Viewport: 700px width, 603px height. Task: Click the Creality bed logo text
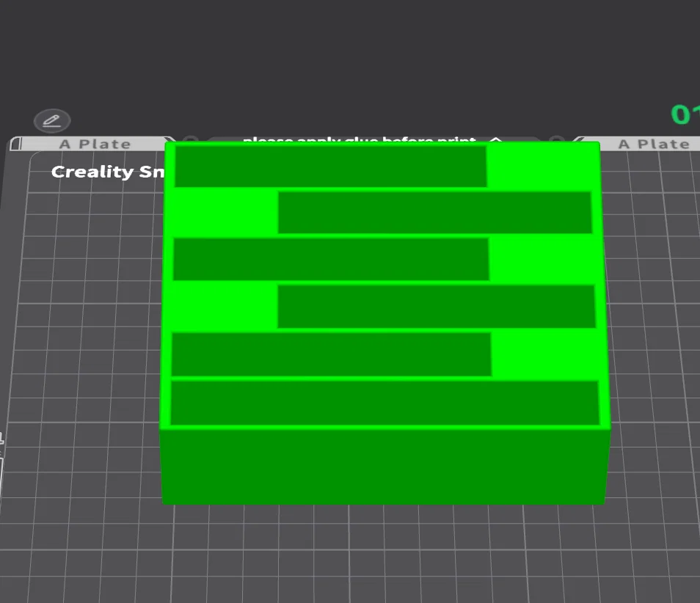[108, 172]
